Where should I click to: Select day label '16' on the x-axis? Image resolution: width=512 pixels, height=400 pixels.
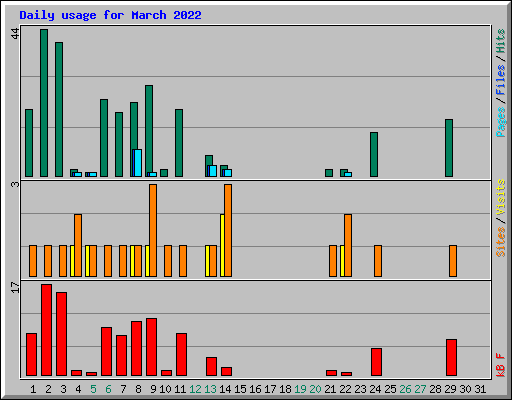255,389
